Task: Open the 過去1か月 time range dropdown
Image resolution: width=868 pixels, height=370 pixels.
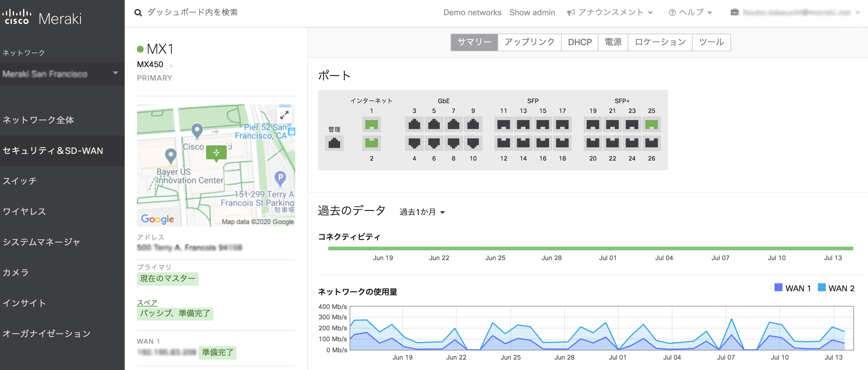Action: pos(422,212)
